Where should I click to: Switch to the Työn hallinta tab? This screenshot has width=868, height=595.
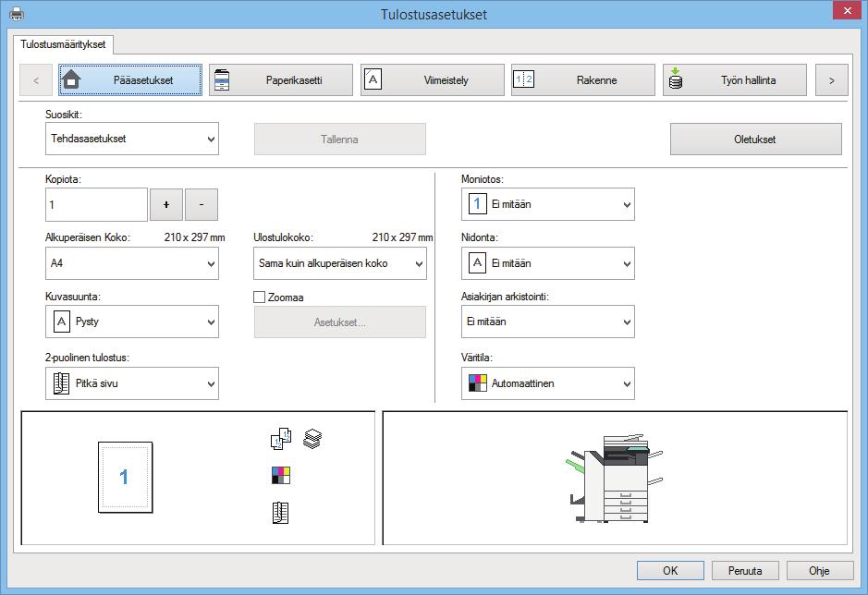(735, 80)
